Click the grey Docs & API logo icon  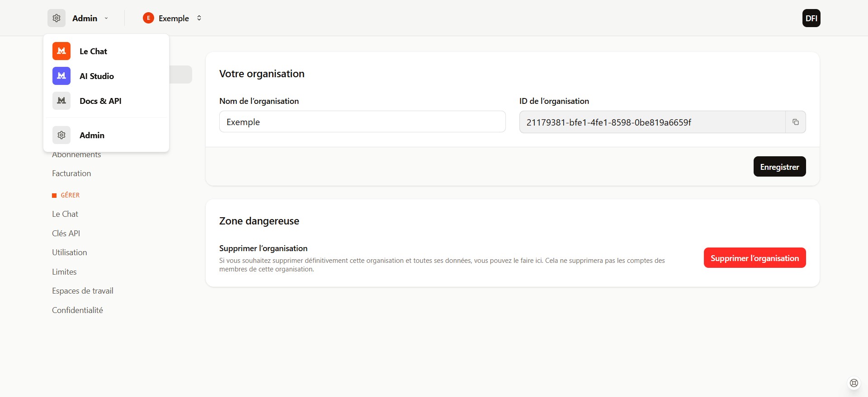click(x=61, y=101)
